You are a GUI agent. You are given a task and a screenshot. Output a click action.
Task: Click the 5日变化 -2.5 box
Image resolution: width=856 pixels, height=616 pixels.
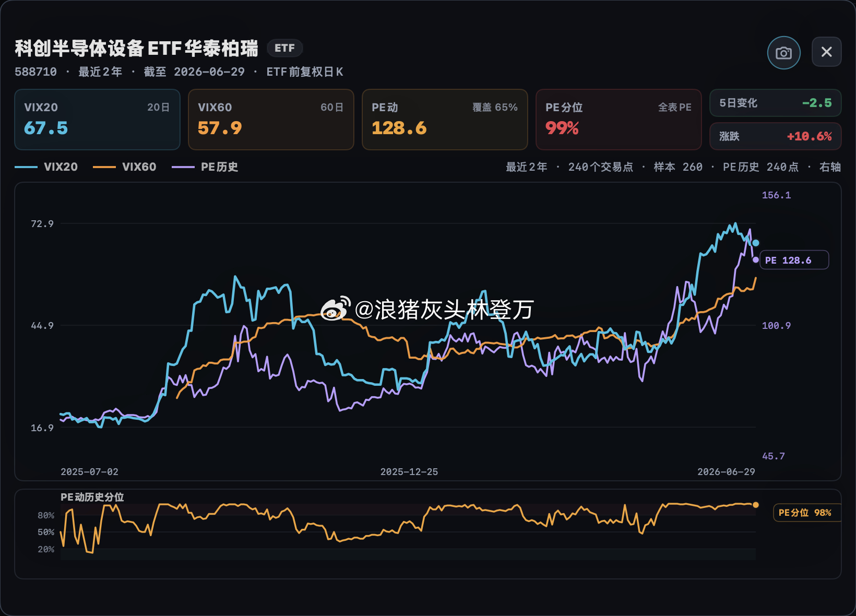tap(775, 103)
